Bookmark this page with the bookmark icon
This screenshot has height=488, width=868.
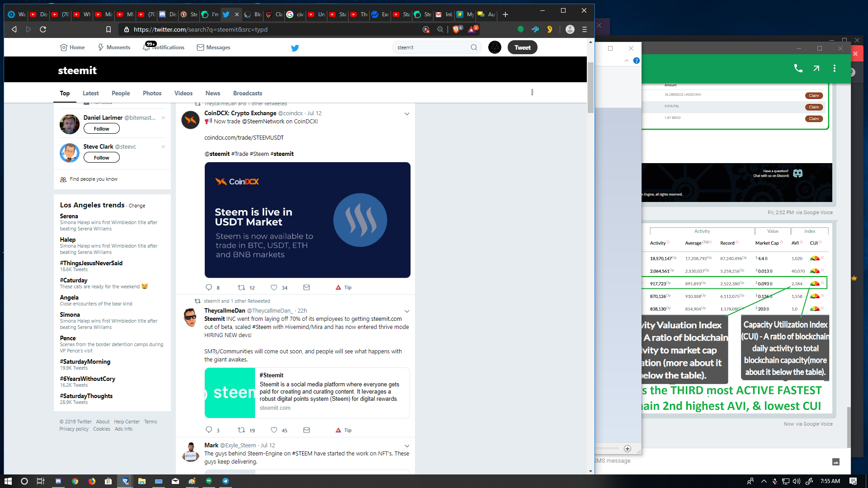(x=108, y=29)
